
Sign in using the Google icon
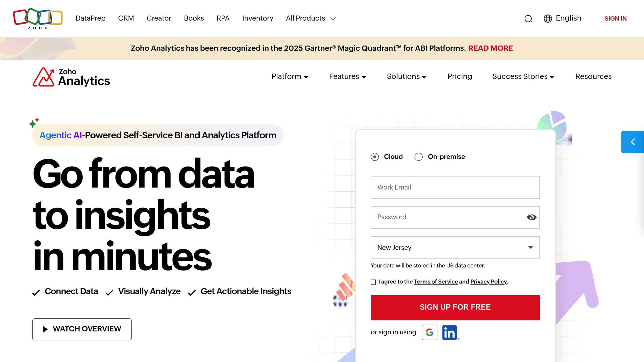tap(430, 332)
